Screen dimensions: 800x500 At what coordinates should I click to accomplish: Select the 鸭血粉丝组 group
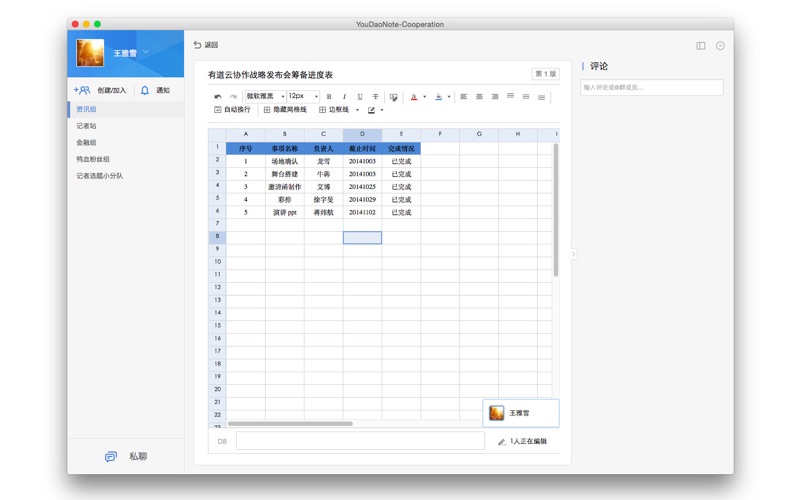pyautogui.click(x=126, y=159)
